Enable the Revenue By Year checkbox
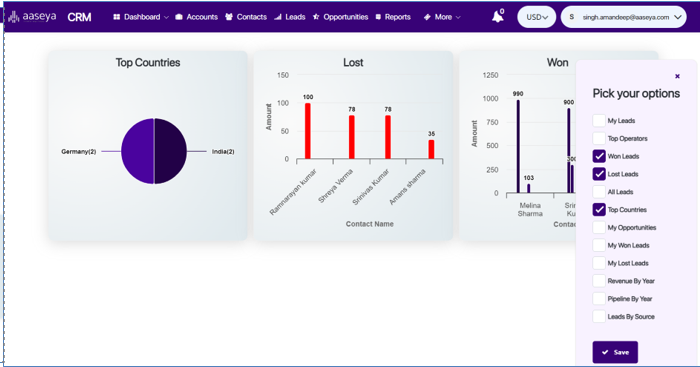 coord(599,281)
